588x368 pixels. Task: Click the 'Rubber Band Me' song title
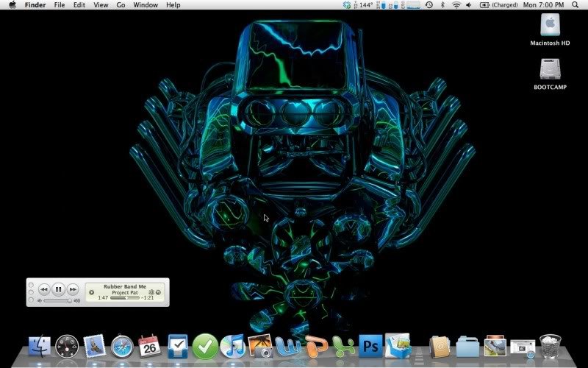(125, 286)
